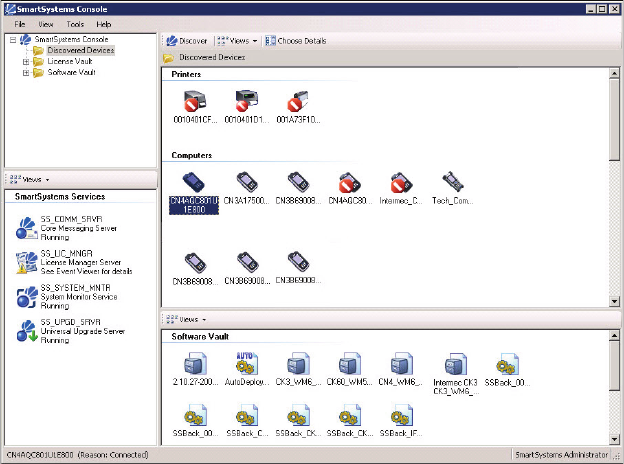Click Software Vault pane scroll down arrow
Screen dimensions: 624x464
click(x=614, y=440)
